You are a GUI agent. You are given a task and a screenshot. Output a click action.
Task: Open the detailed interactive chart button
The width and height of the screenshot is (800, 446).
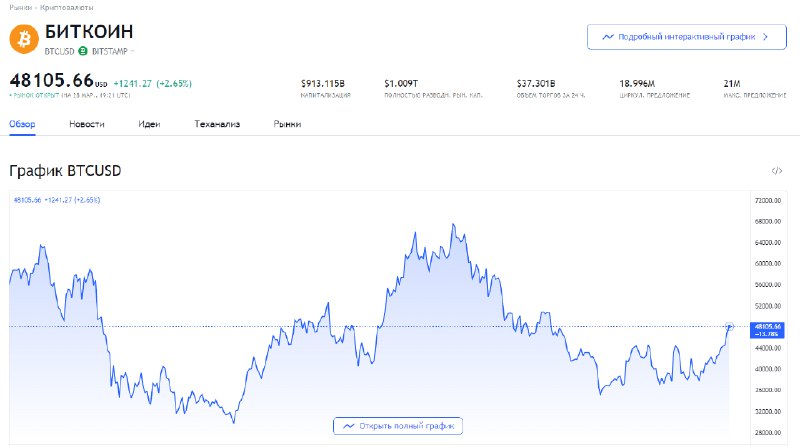point(687,37)
